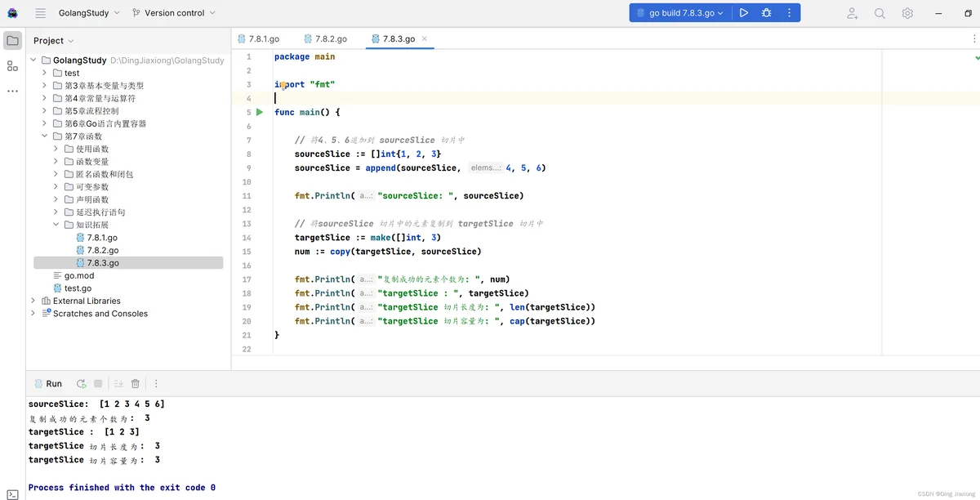The height and width of the screenshot is (500, 980).
Task: Expand the 第6章Go语言内置容器 folder
Action: (x=45, y=123)
